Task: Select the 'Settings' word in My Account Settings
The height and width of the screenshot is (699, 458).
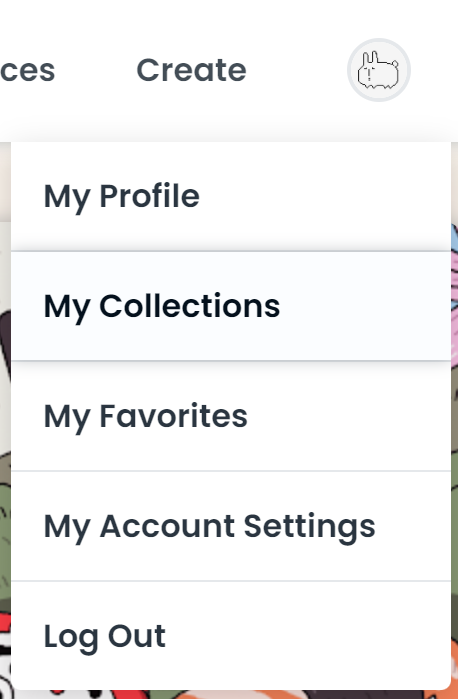Action: pyautogui.click(x=309, y=527)
